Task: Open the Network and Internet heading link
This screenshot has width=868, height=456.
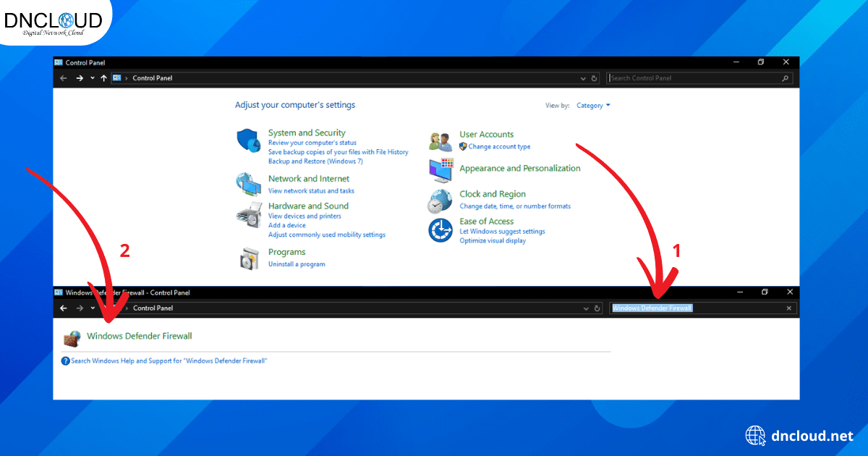Action: coord(309,179)
